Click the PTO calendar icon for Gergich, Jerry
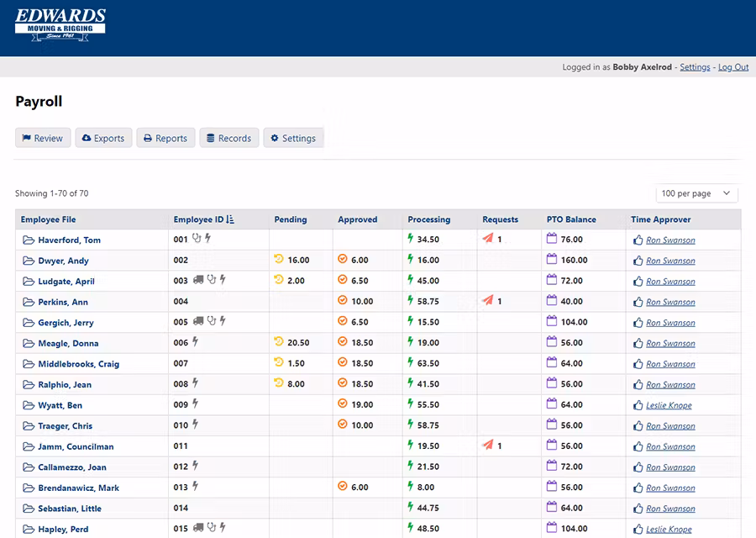 click(552, 322)
